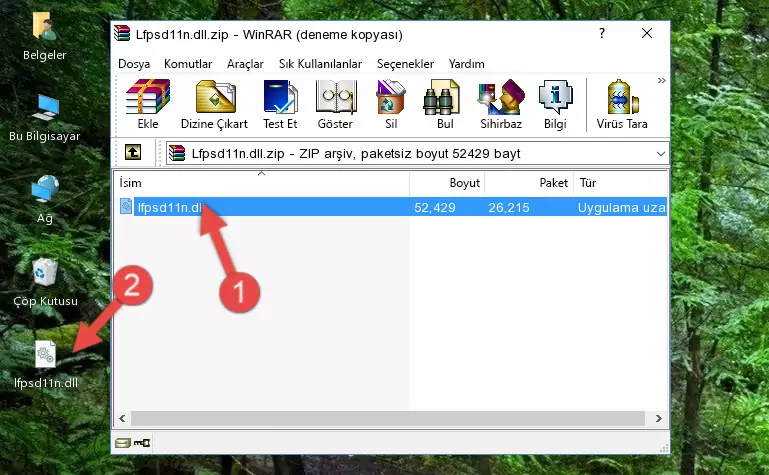Close the WinRAR window

[x=647, y=33]
